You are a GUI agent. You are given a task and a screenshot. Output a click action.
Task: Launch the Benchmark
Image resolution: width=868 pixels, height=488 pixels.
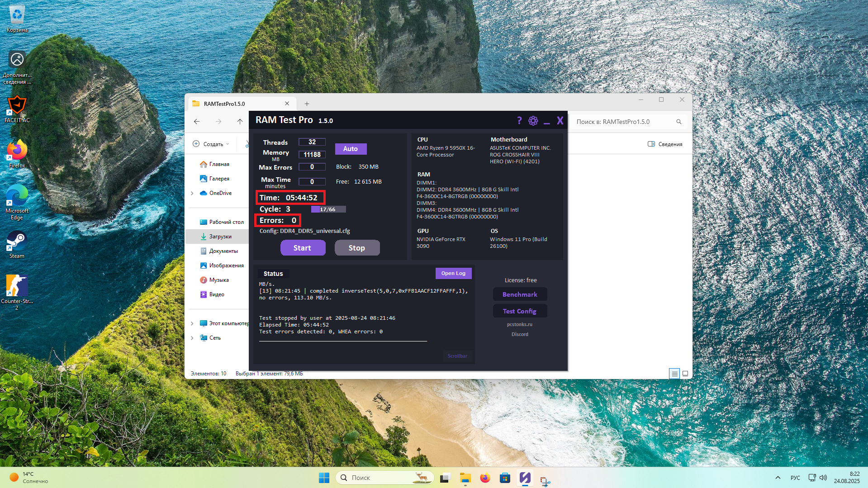tap(520, 294)
